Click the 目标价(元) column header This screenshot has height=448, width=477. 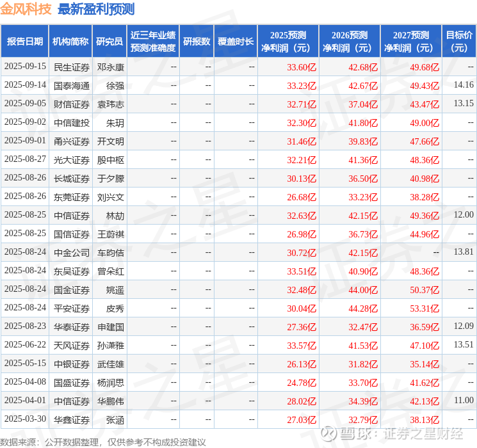point(459,42)
